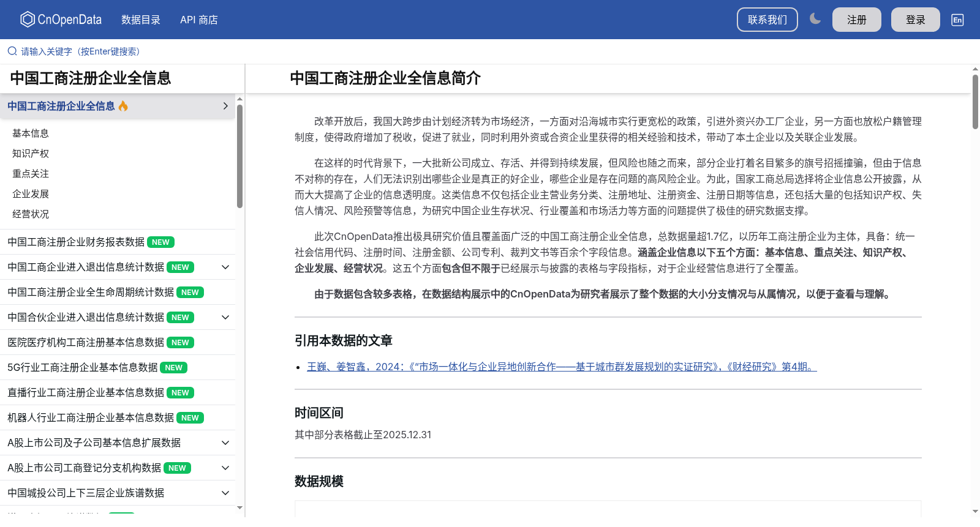The image size is (980, 527).
Task: Click the 引用本数据的文章 heading
Action: tap(344, 340)
